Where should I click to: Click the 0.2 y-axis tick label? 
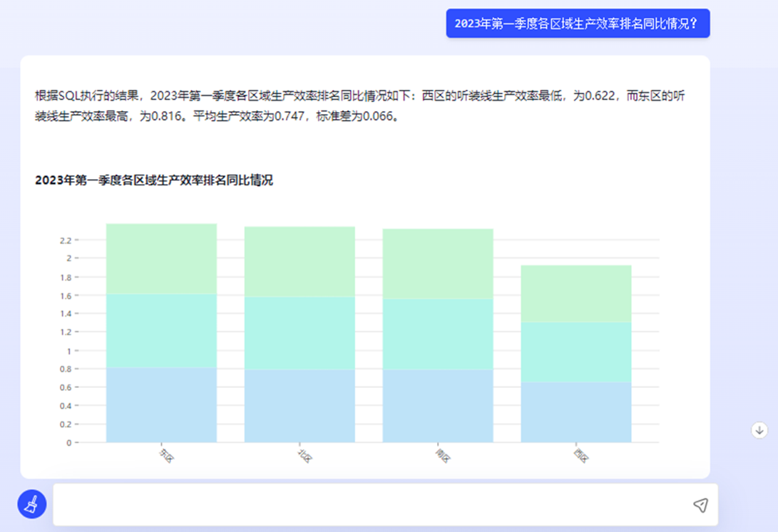point(66,424)
